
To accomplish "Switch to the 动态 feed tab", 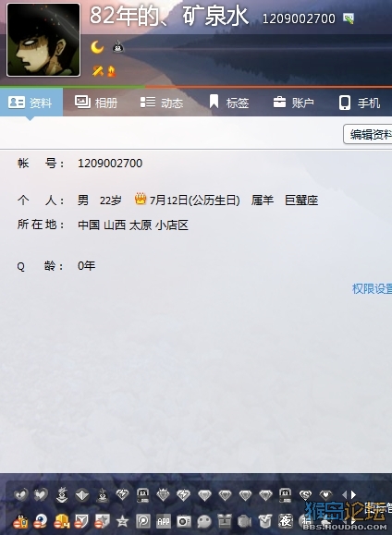I will point(162,103).
